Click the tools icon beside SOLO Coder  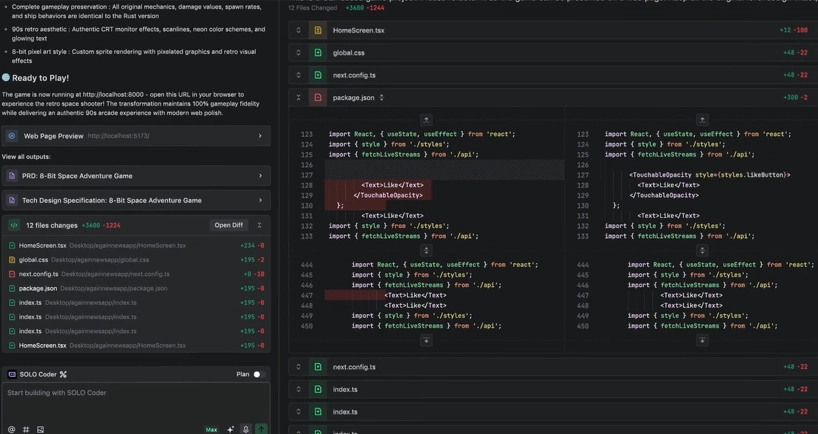[x=63, y=375]
